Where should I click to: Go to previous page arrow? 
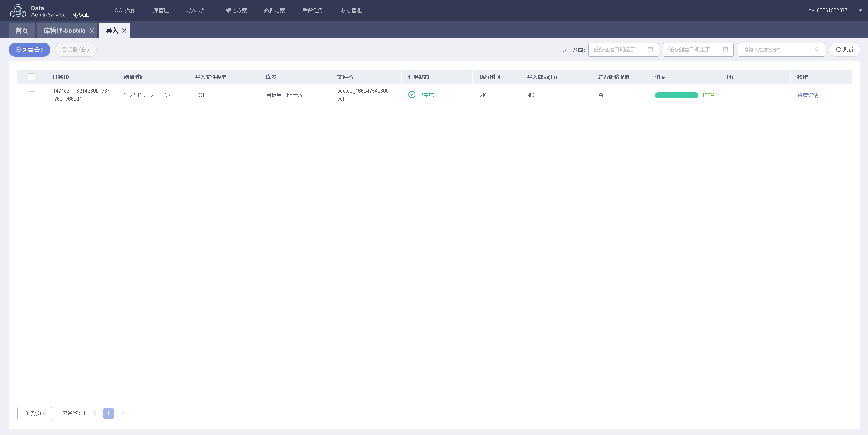tap(94, 413)
